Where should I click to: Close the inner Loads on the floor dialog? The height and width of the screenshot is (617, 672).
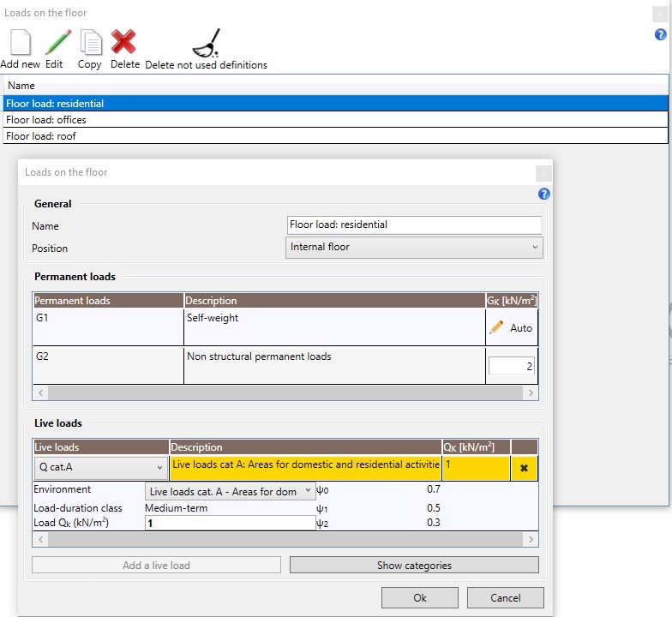(543, 173)
